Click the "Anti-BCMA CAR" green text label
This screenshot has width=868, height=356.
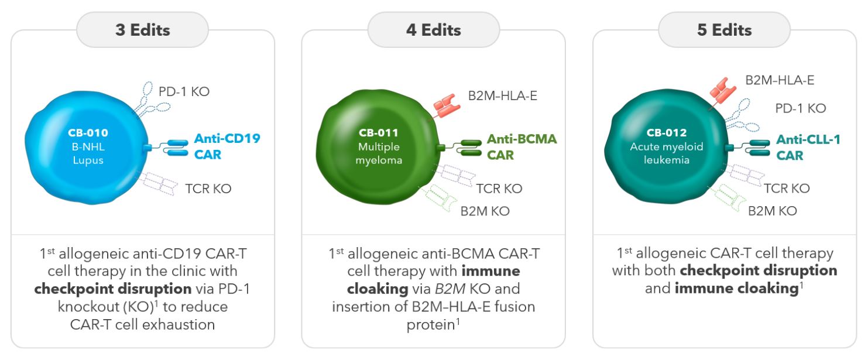click(522, 148)
